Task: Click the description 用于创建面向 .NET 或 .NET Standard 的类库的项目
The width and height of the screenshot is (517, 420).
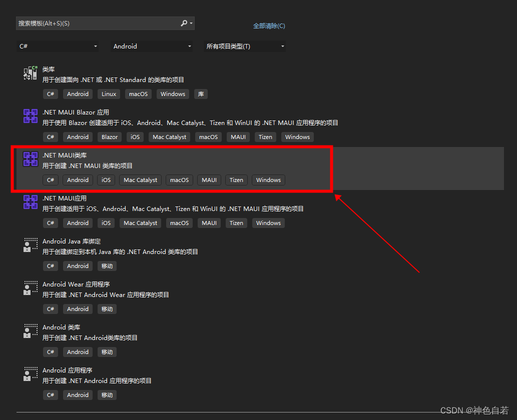Action: [113, 79]
